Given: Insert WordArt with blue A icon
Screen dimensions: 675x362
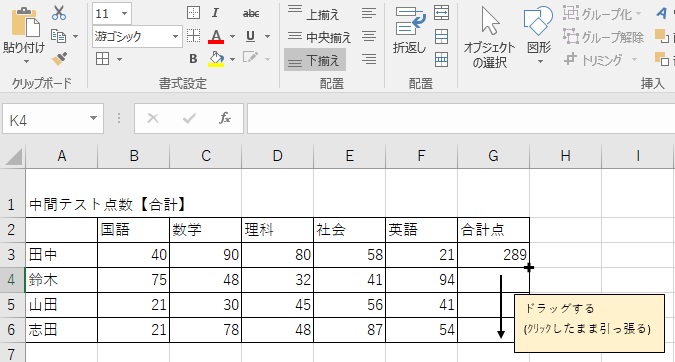Looking at the screenshot, I should tap(661, 13).
